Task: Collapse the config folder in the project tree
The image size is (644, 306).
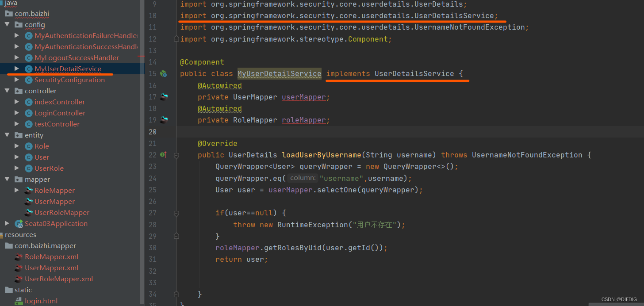Action: (x=7, y=24)
